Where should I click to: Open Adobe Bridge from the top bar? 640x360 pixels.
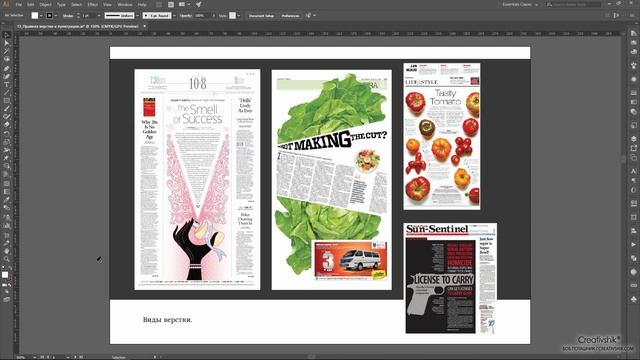click(x=159, y=4)
